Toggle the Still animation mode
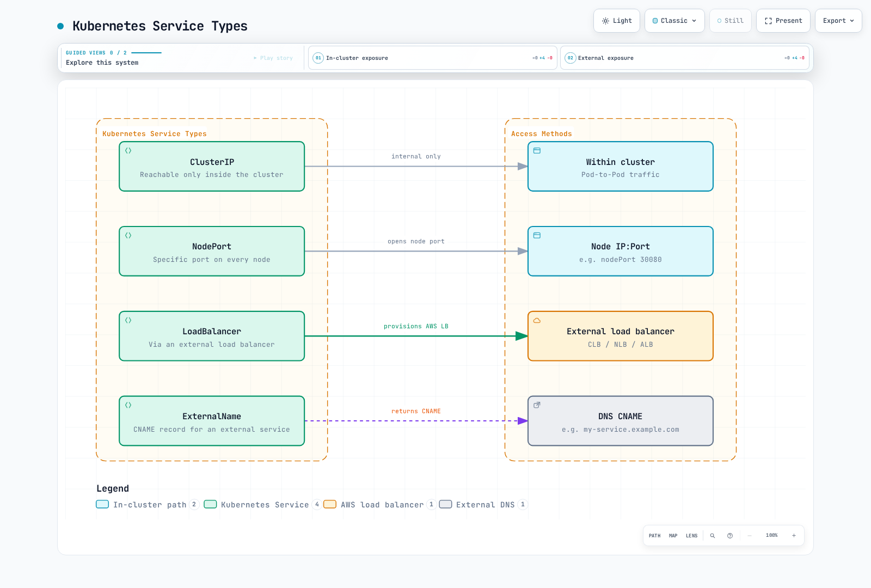871x588 pixels. [x=731, y=21]
